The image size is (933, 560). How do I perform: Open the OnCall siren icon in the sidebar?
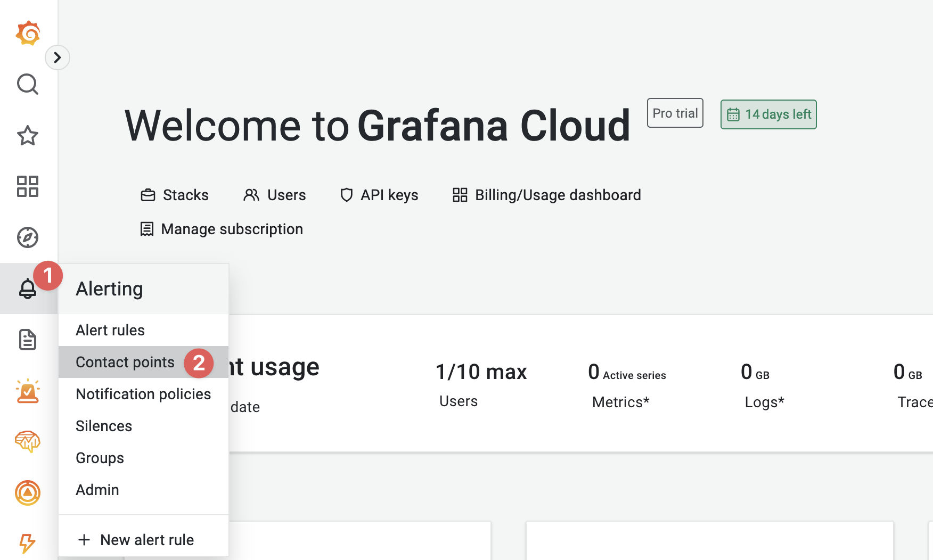(x=28, y=391)
